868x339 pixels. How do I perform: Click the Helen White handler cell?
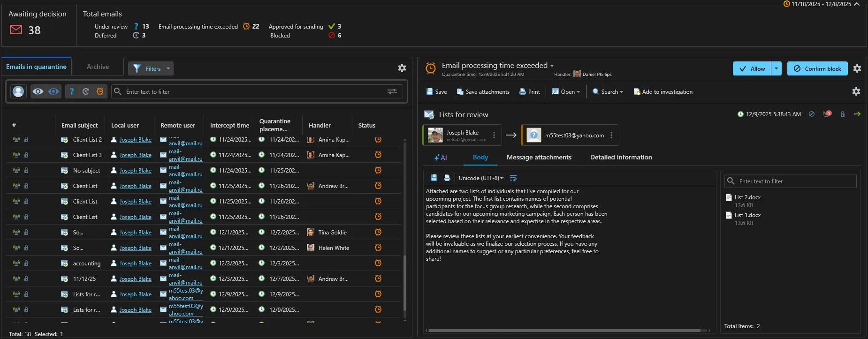click(328, 248)
